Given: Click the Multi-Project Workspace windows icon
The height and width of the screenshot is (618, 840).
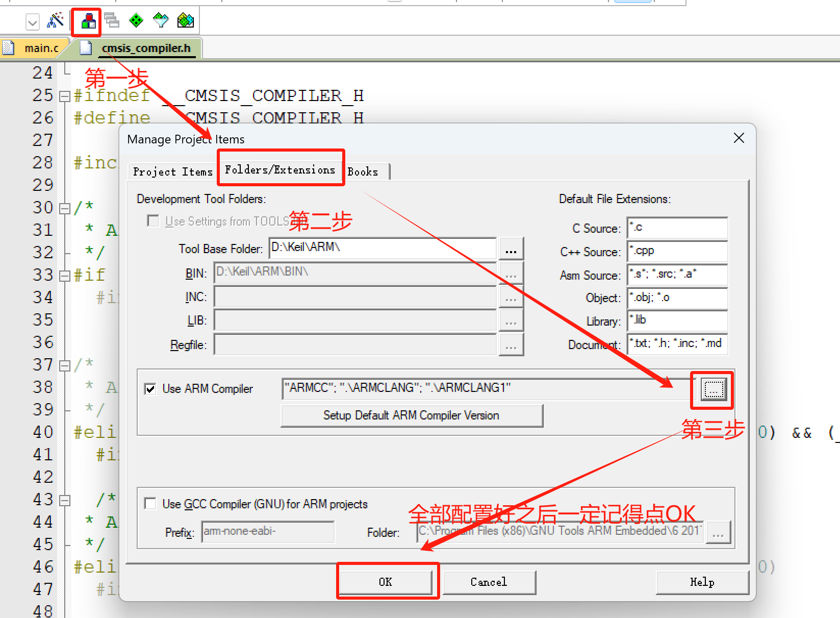Looking at the screenshot, I should pyautogui.click(x=112, y=21).
